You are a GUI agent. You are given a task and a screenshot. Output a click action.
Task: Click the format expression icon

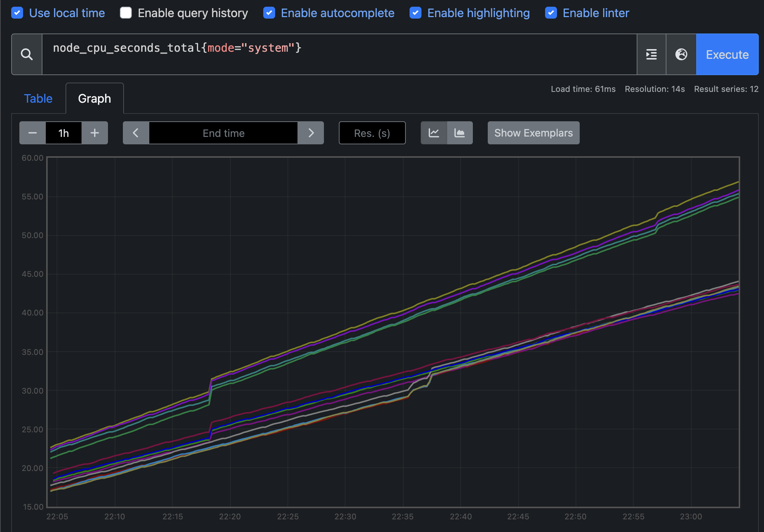(x=651, y=55)
